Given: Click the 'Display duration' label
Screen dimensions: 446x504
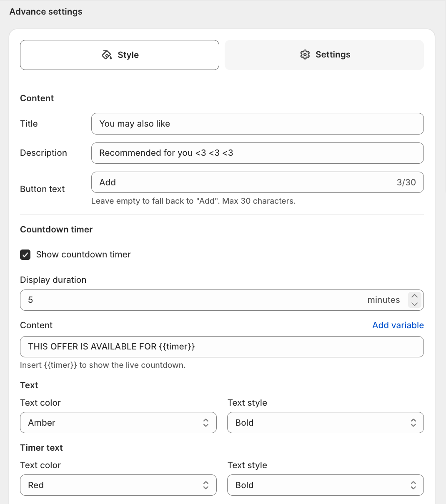Looking at the screenshot, I should click(53, 280).
